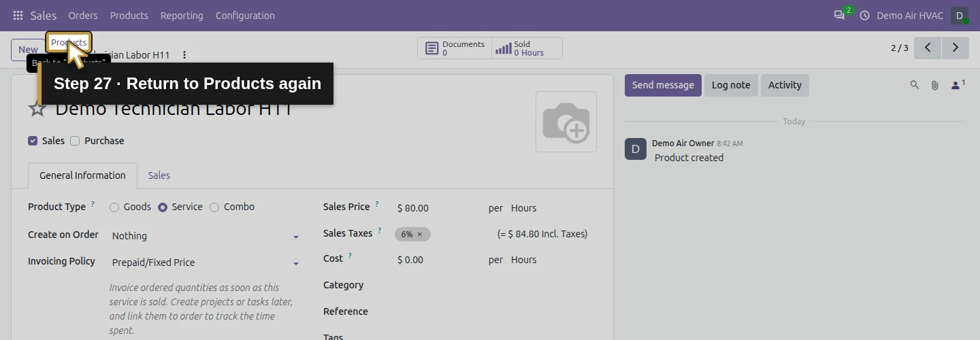Click Log note button
This screenshot has height=340, width=980.
tap(731, 85)
